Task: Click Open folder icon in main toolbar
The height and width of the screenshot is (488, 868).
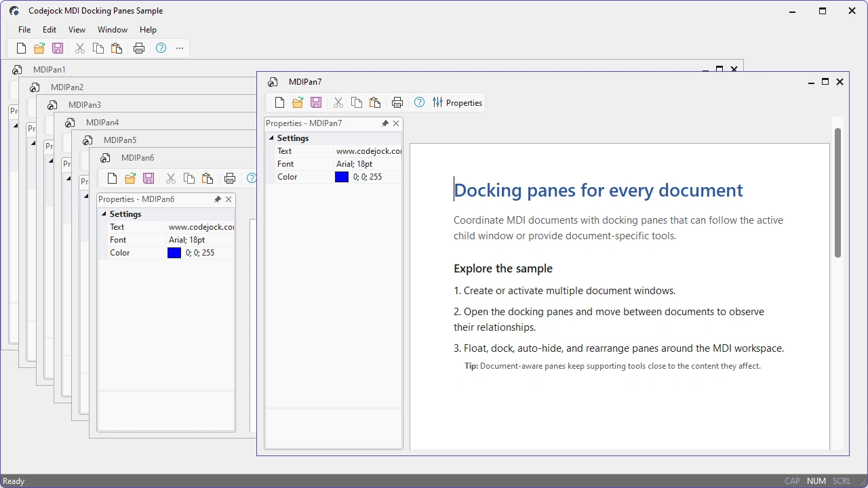Action: pos(39,48)
